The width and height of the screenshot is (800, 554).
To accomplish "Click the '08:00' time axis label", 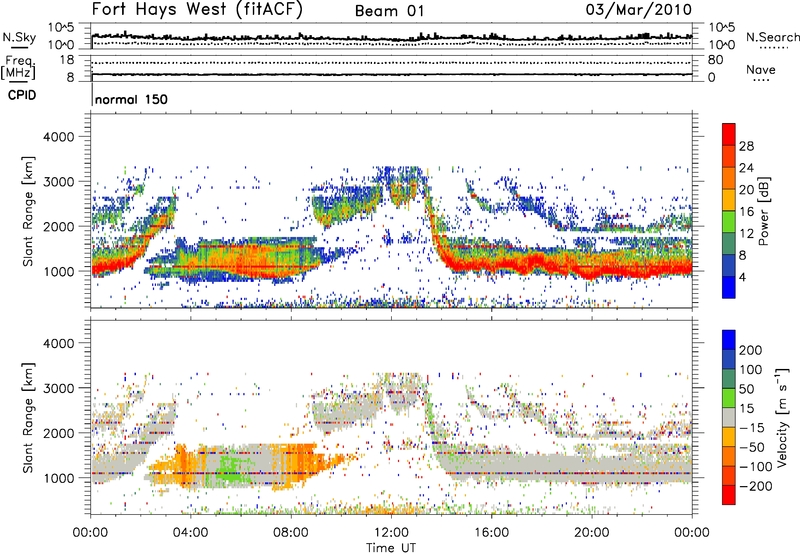I will coord(291,533).
